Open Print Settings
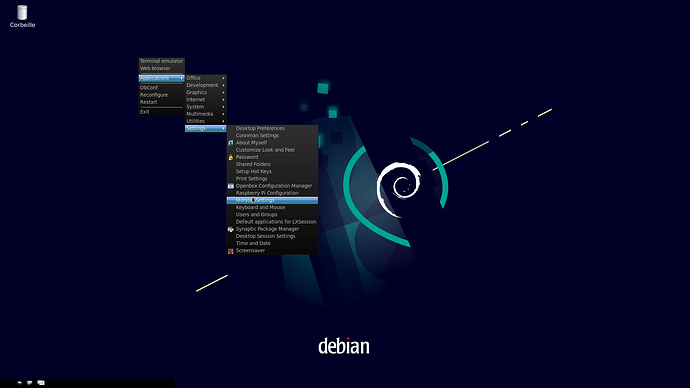Image resolution: width=690 pixels, height=388 pixels. (x=272, y=179)
